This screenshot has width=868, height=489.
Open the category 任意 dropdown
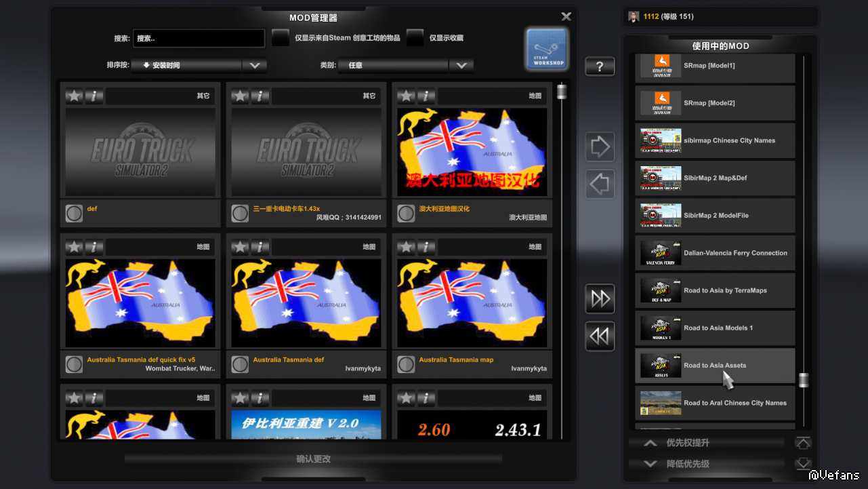click(461, 66)
